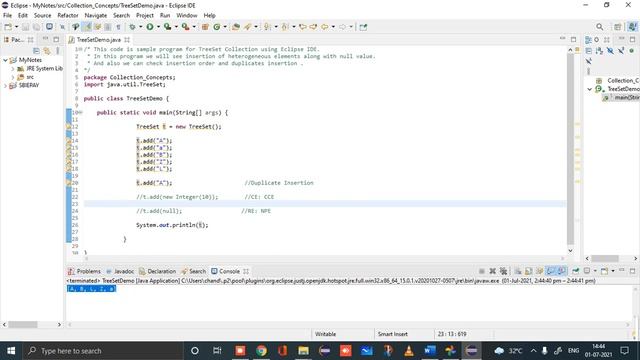This screenshot has height=360, width=640.
Task: Open the toolbar Search magnifier
Action: (600, 27)
